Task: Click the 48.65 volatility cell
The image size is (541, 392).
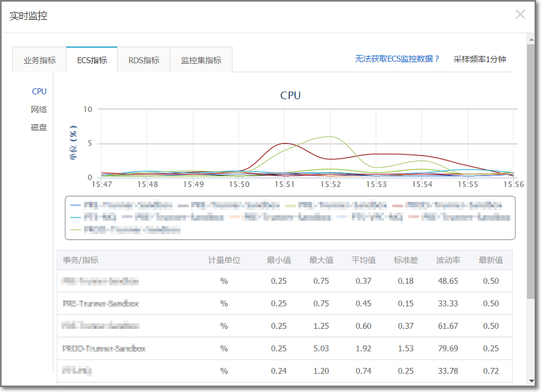Action: pyautogui.click(x=448, y=281)
